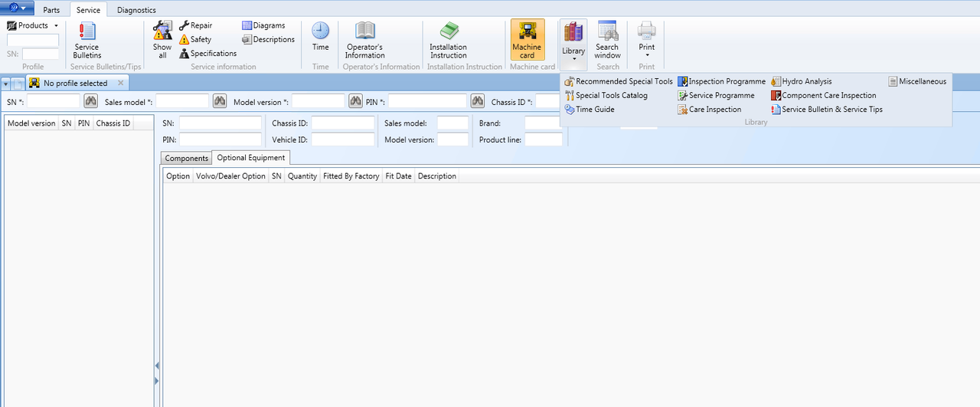Expand the Products dropdown
The width and height of the screenshot is (980, 407).
coord(56,25)
